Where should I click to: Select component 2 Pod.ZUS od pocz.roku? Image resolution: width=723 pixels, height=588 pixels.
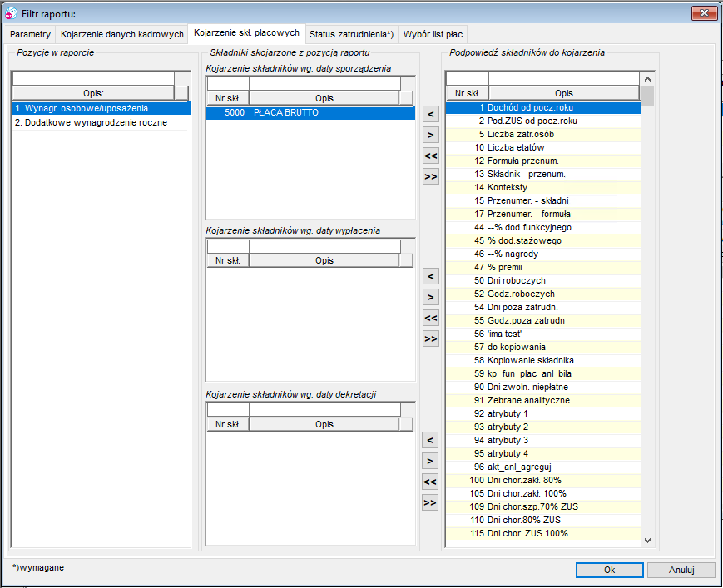click(543, 121)
